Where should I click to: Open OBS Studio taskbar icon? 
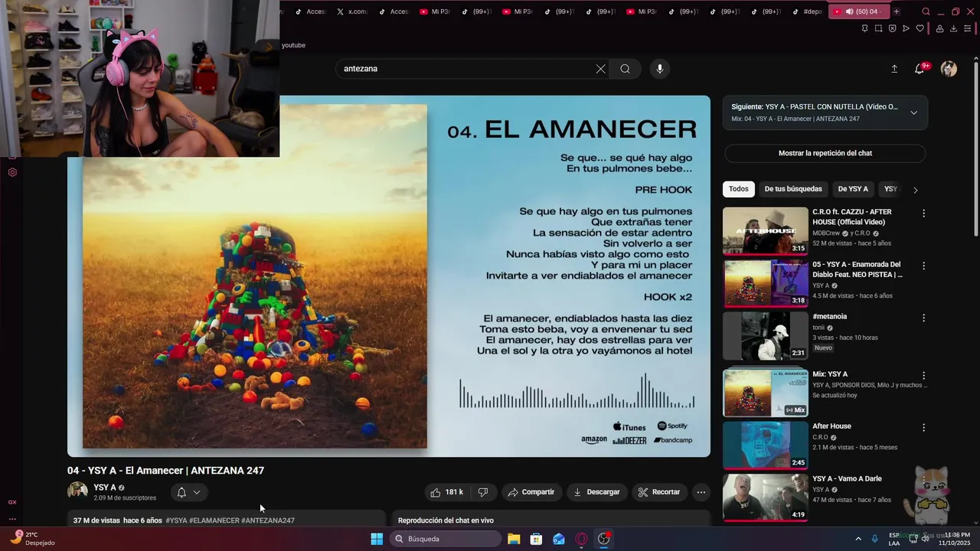tap(604, 539)
